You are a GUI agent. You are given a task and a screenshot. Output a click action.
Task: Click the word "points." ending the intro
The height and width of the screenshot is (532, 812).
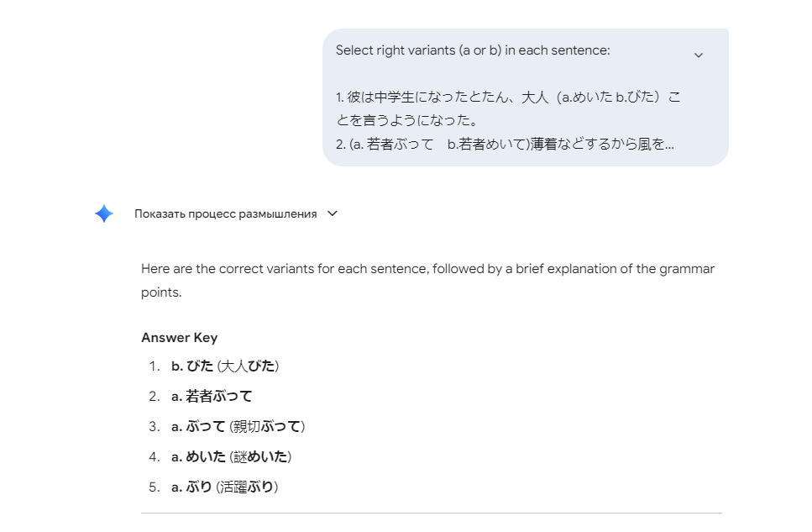160,293
